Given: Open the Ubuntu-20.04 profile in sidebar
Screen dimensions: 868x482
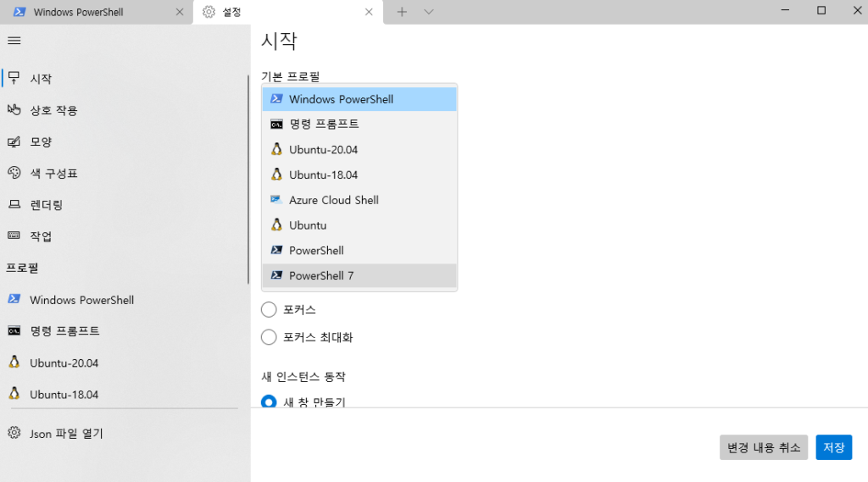Looking at the screenshot, I should pos(125,363).
